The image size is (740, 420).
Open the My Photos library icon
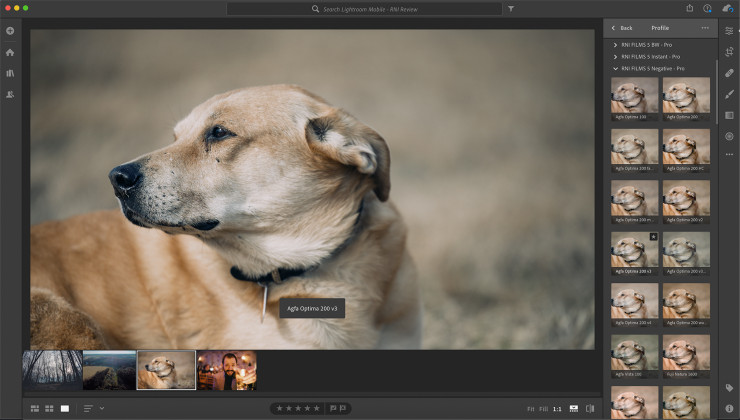(10, 73)
